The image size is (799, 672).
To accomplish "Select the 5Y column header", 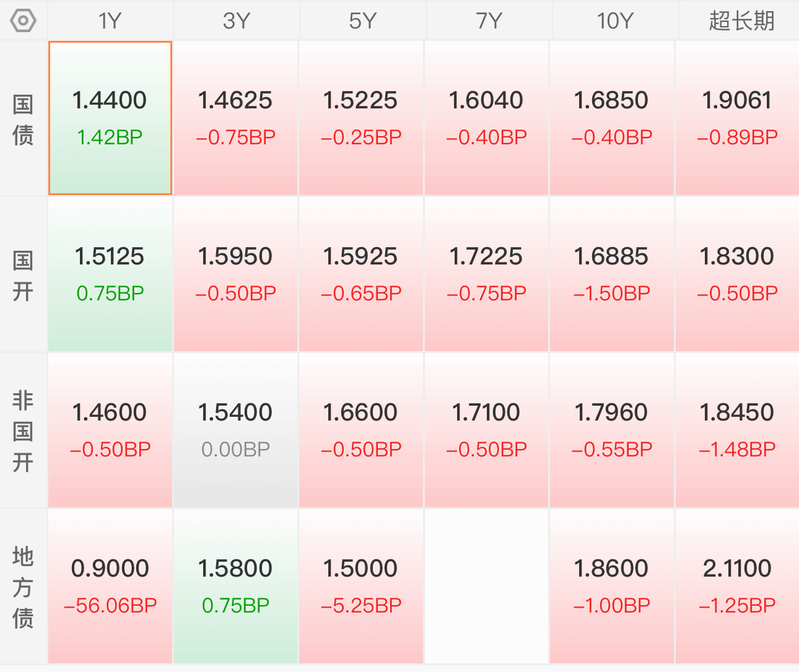I will 362,20.
